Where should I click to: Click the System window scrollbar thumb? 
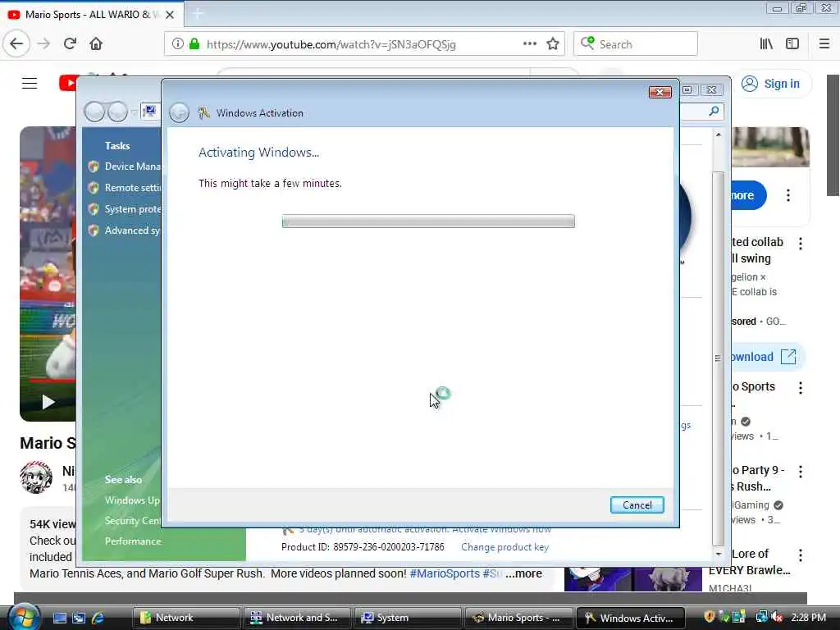(x=719, y=358)
